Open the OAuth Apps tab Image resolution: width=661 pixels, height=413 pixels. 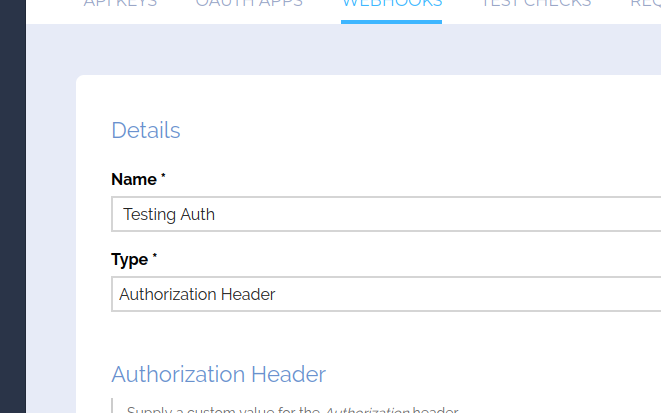(249, 4)
